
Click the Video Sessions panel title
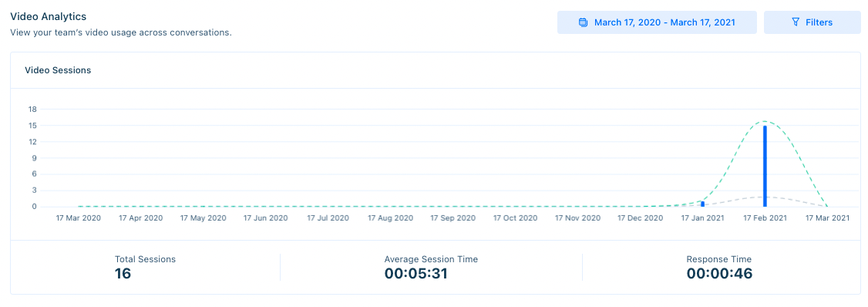[58, 70]
